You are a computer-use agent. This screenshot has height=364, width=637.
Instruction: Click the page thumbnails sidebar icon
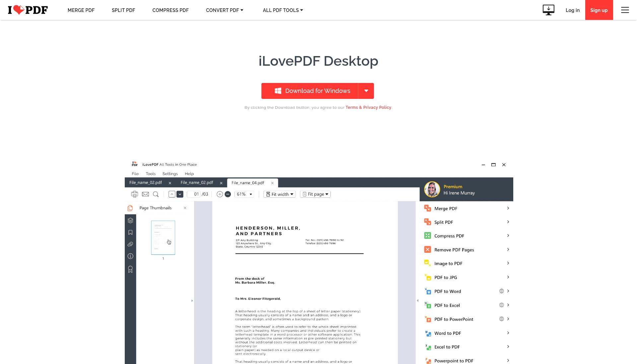pos(130,208)
